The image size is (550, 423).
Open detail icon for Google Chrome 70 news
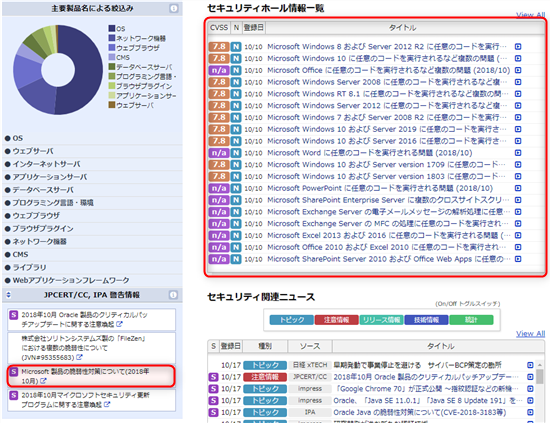pyautogui.click(x=530, y=389)
